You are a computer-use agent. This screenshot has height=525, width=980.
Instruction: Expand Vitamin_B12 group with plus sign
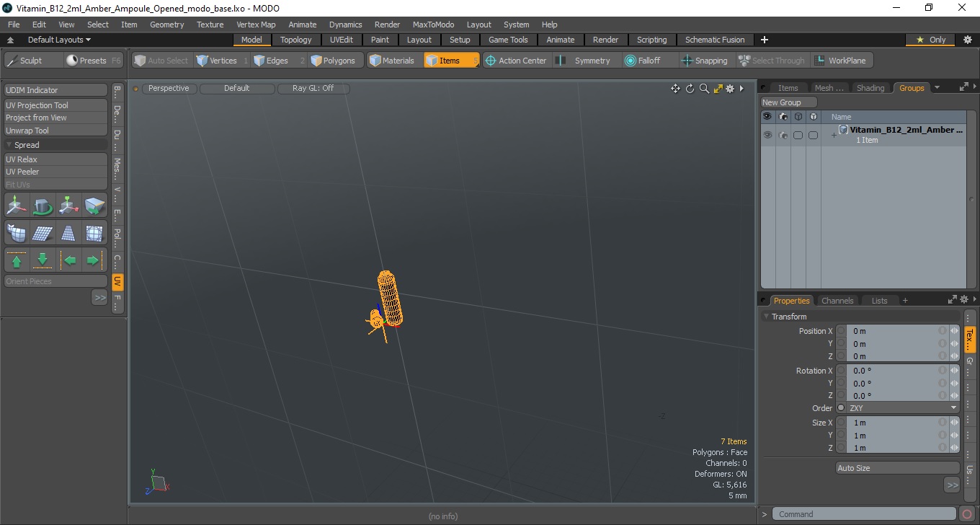pyautogui.click(x=834, y=135)
